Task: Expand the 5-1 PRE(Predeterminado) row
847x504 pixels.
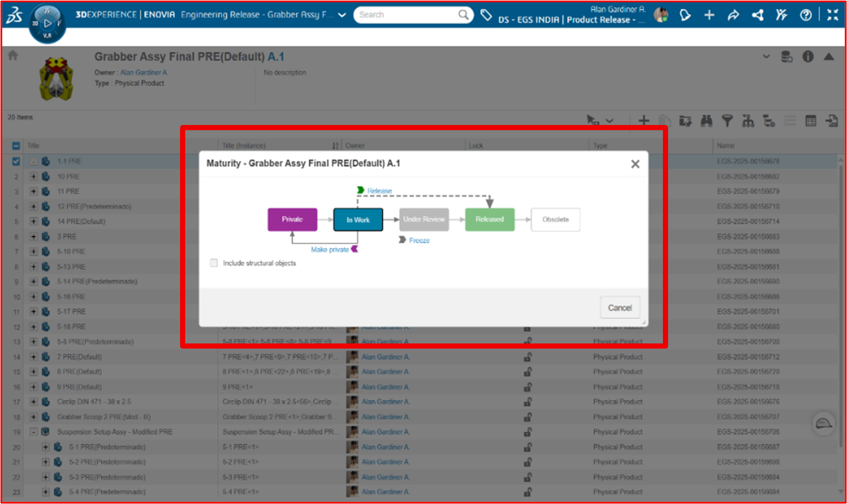Action: click(x=45, y=447)
